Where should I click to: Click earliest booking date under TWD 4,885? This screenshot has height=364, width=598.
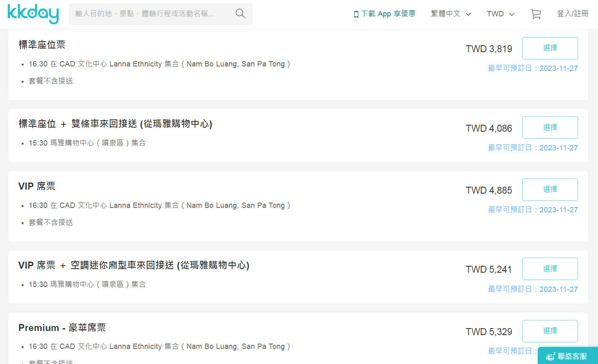533,210
